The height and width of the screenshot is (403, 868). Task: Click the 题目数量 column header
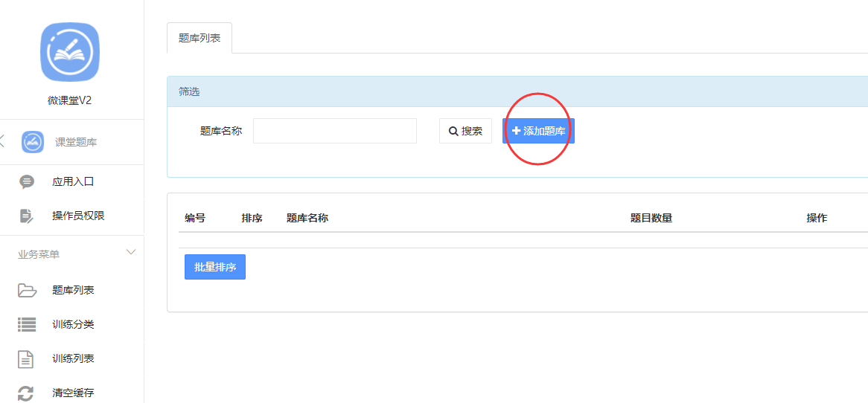(x=651, y=218)
